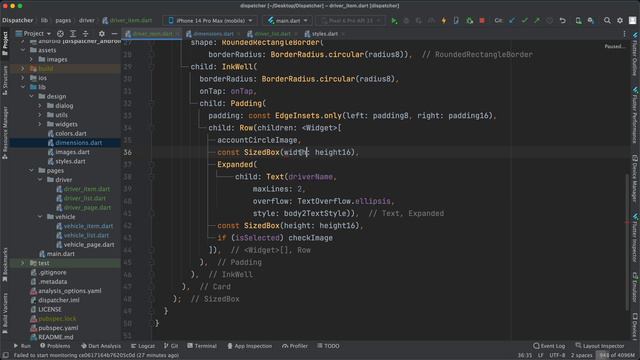The width and height of the screenshot is (640, 360).
Task: Open Resource Manager side tab
Action: [5, 133]
